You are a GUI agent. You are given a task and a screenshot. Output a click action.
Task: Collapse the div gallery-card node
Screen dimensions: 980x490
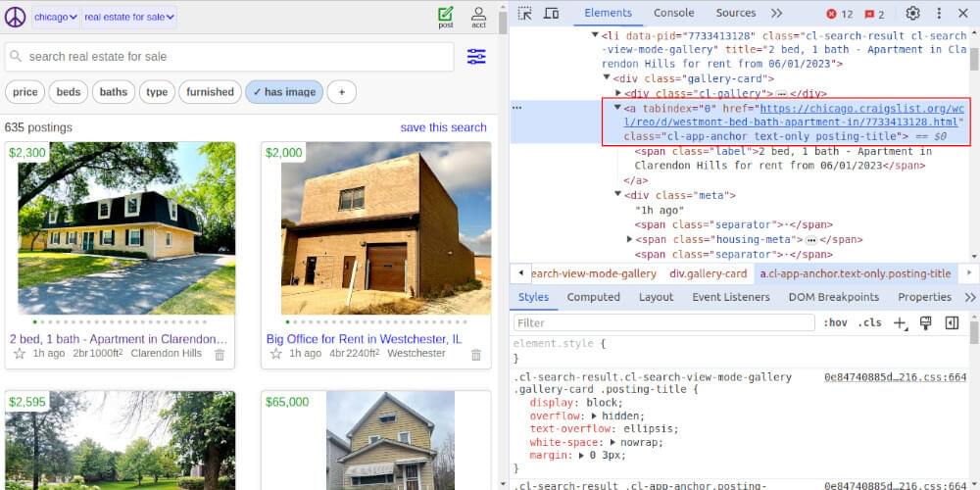pos(607,77)
